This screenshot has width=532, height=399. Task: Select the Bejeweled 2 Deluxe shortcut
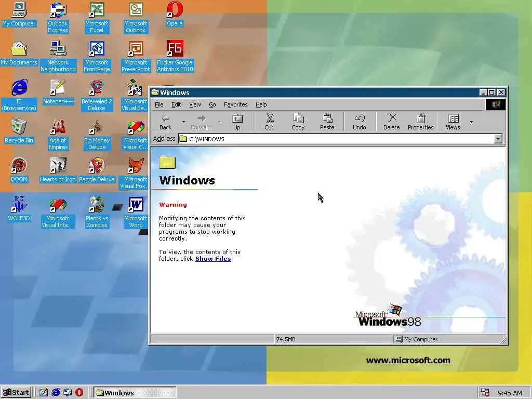(97, 96)
